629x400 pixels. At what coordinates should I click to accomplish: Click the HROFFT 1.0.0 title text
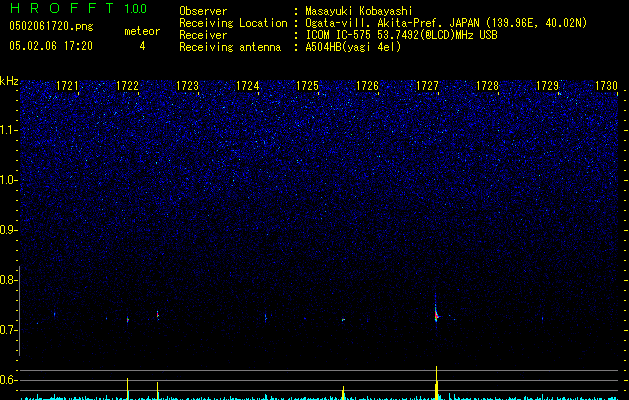click(78, 8)
